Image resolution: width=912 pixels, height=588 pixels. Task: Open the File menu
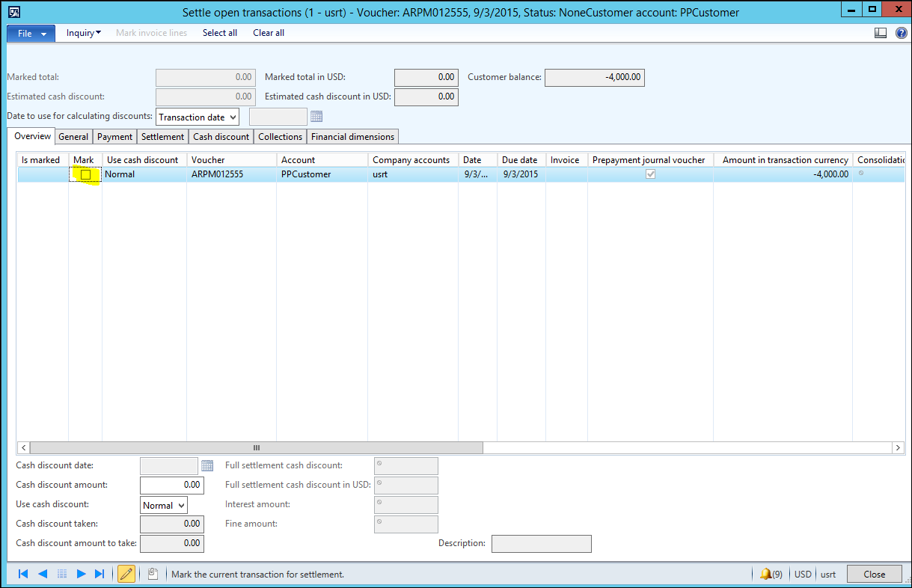pyautogui.click(x=31, y=34)
